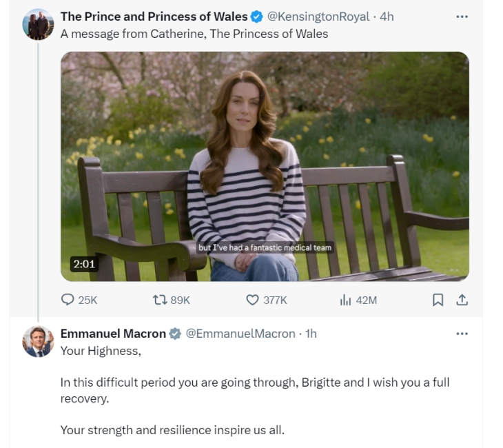Click the 1h timestamp on Macron's reply
The width and height of the screenshot is (503, 448).
[x=310, y=334]
